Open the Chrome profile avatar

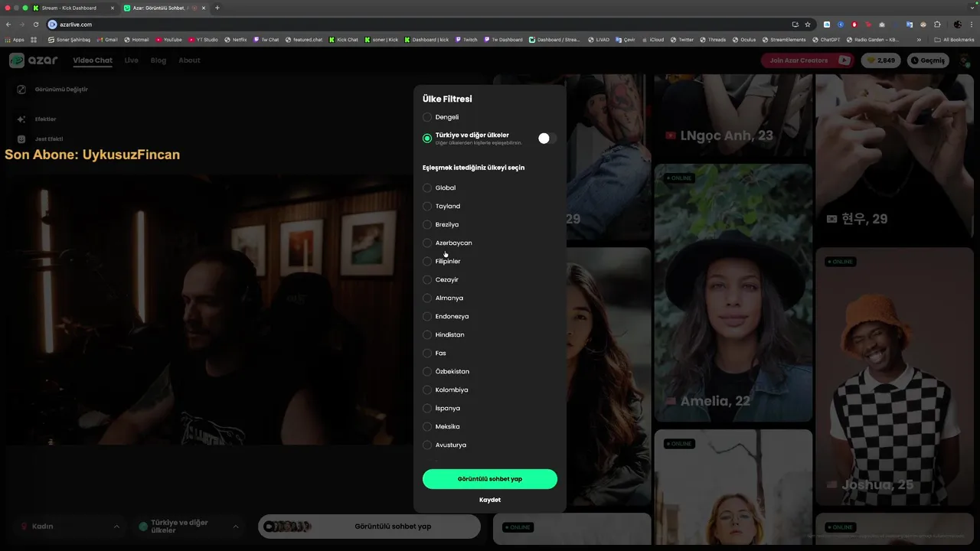957,24
